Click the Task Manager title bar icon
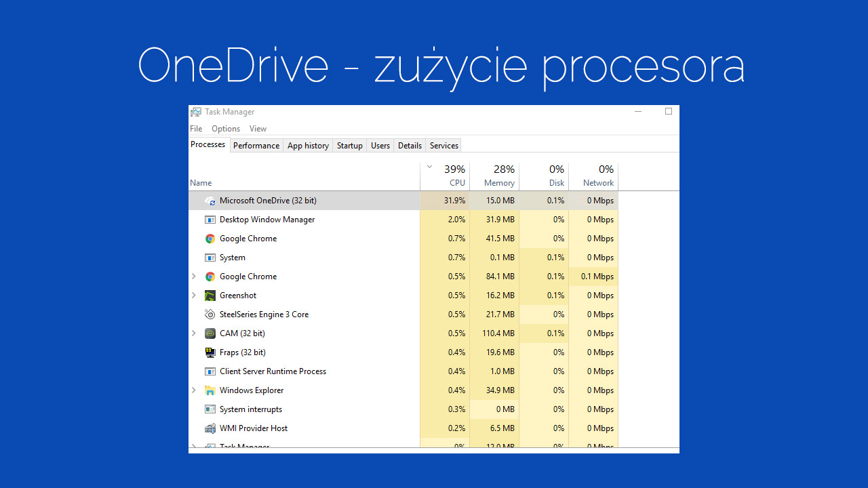868x488 pixels. 196,112
